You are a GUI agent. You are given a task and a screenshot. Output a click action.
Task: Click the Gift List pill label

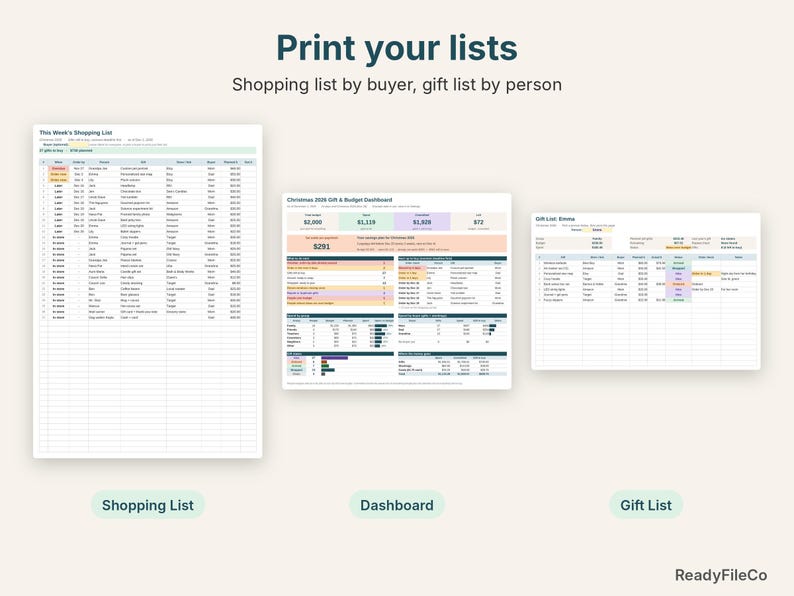point(646,505)
